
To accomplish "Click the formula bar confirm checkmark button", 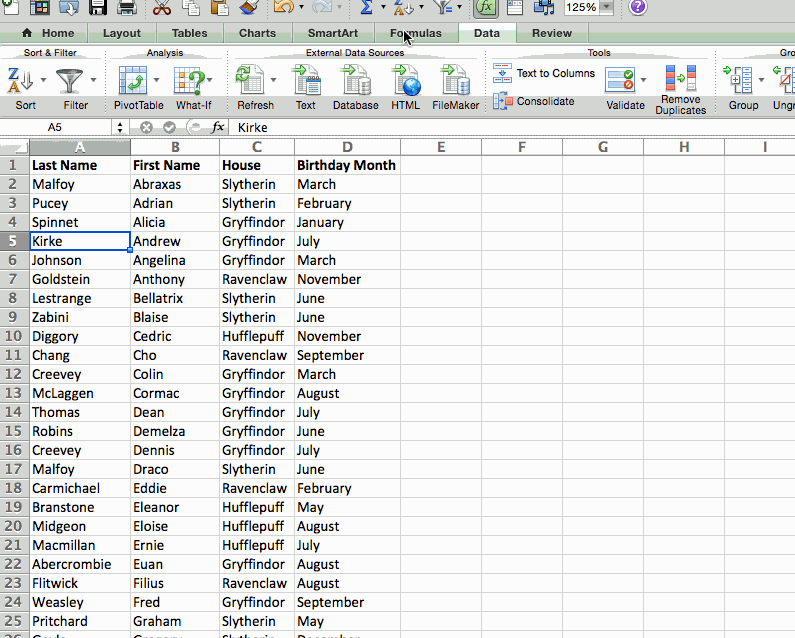I will 169,127.
